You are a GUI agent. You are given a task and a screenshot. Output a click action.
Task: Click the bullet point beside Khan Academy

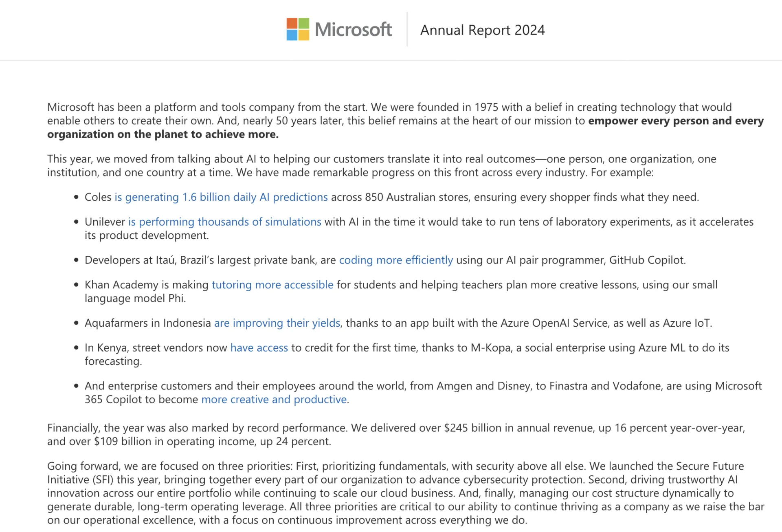pos(76,285)
